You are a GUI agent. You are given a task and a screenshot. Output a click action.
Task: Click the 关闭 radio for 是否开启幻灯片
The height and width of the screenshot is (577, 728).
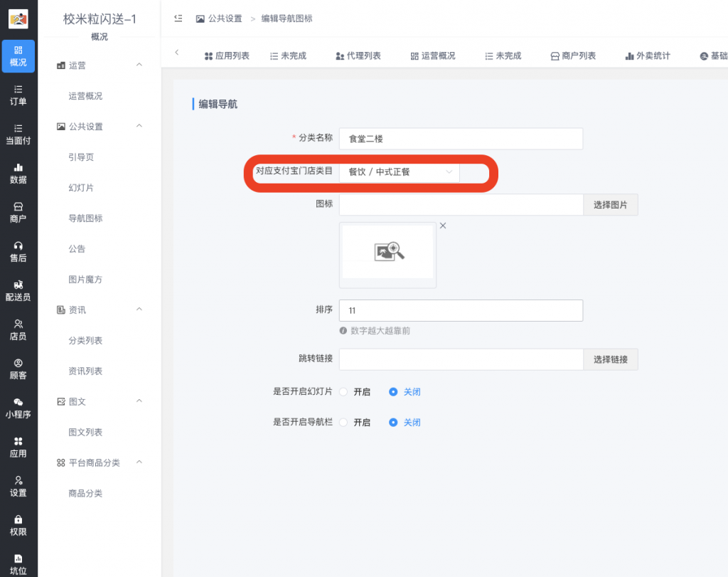(395, 391)
